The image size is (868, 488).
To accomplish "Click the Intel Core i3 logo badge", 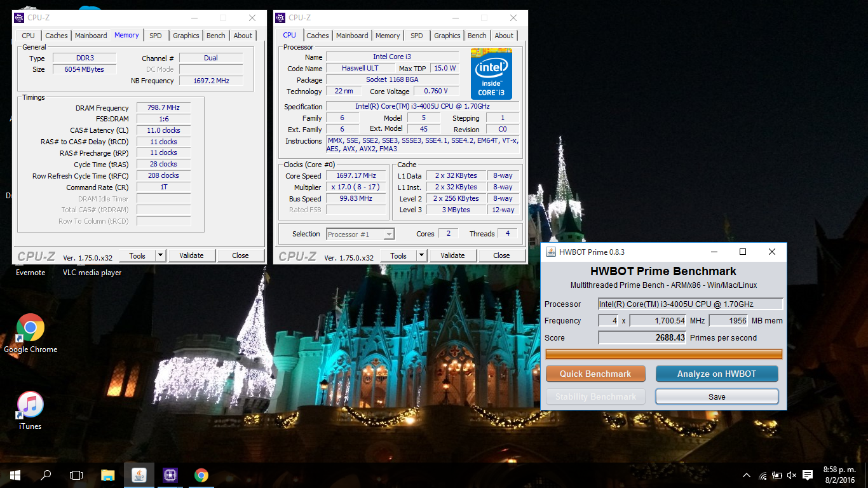I will click(491, 74).
